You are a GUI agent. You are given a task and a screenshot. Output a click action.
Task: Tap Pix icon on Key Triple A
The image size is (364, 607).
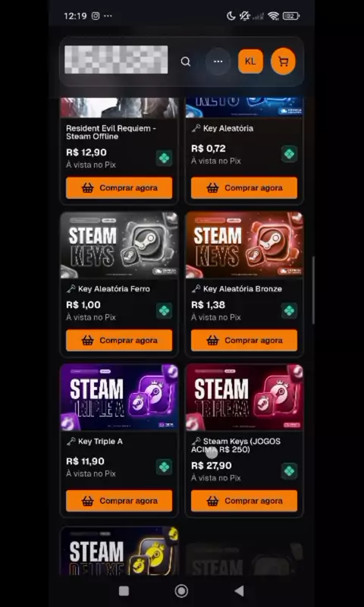coord(164,467)
